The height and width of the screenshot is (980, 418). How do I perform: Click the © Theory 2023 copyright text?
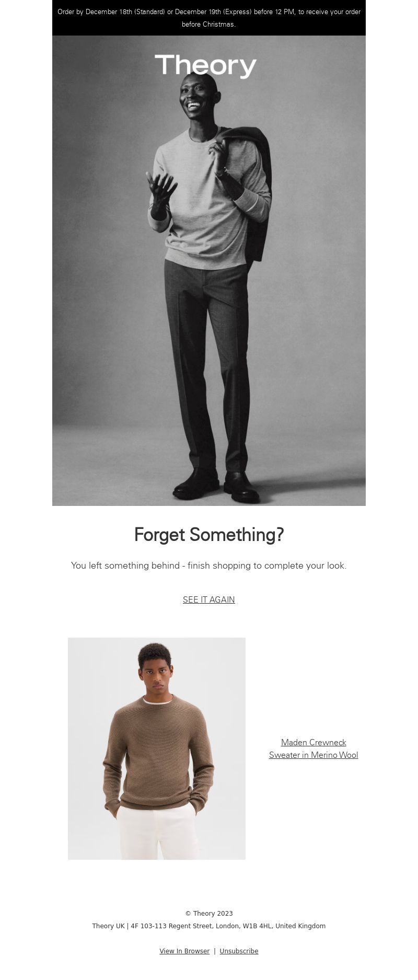coord(209,914)
